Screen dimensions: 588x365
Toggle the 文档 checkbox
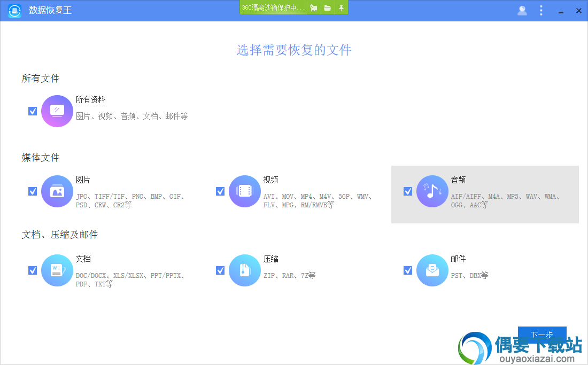[33, 270]
